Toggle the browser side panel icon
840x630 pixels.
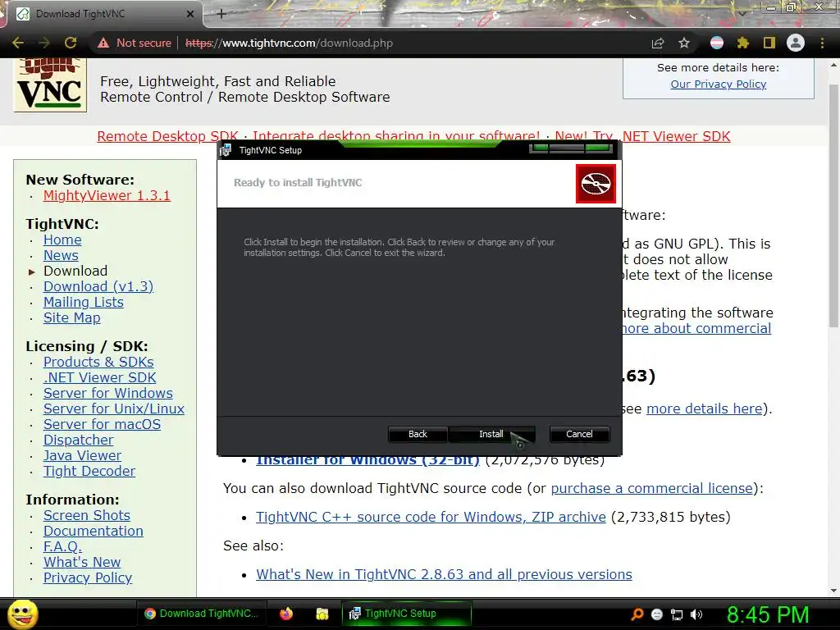tap(769, 43)
